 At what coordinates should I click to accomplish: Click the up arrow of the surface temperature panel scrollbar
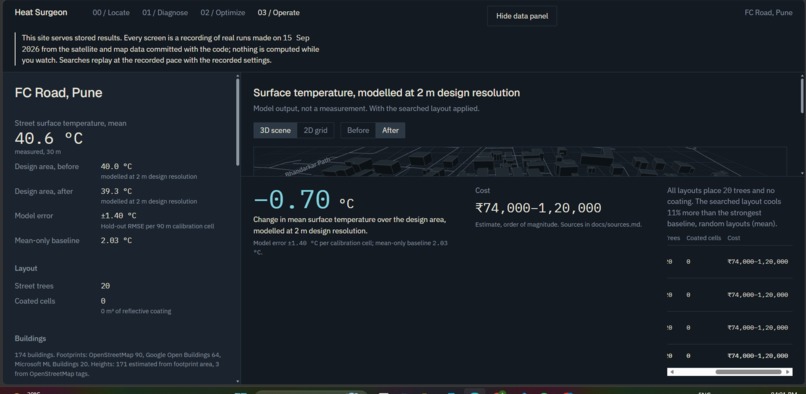(802, 77)
